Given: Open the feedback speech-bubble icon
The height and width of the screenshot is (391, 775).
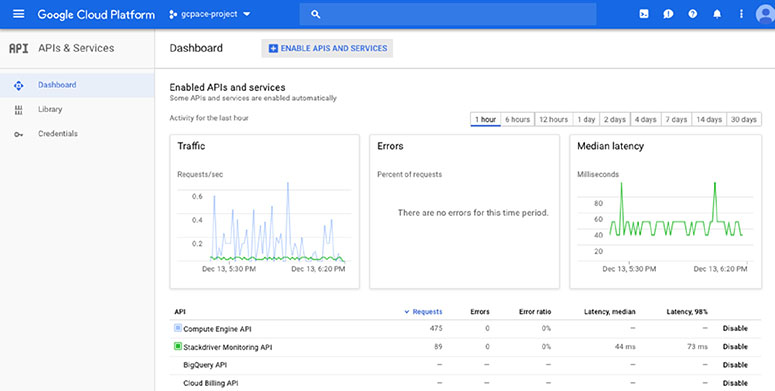Looking at the screenshot, I should click(x=668, y=14).
